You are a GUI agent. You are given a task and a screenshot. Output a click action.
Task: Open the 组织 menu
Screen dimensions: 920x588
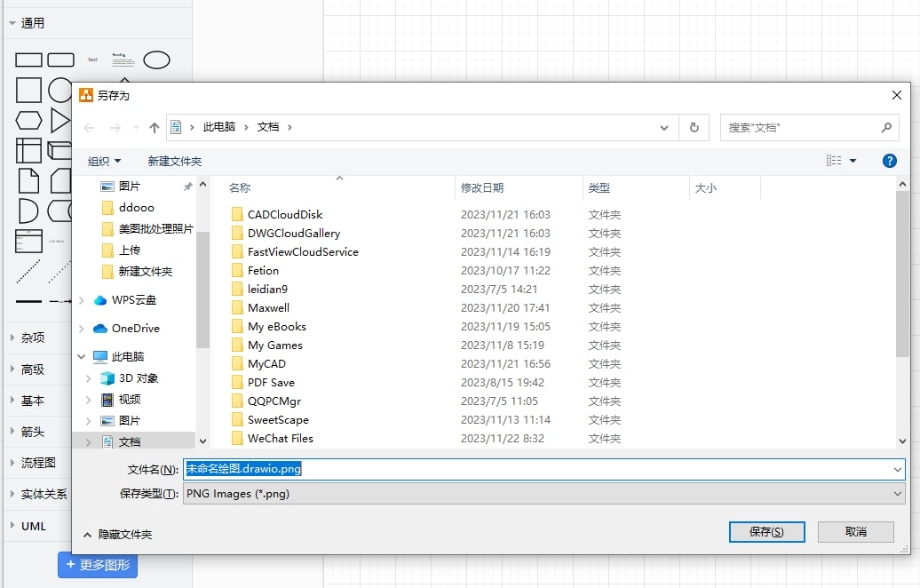104,161
